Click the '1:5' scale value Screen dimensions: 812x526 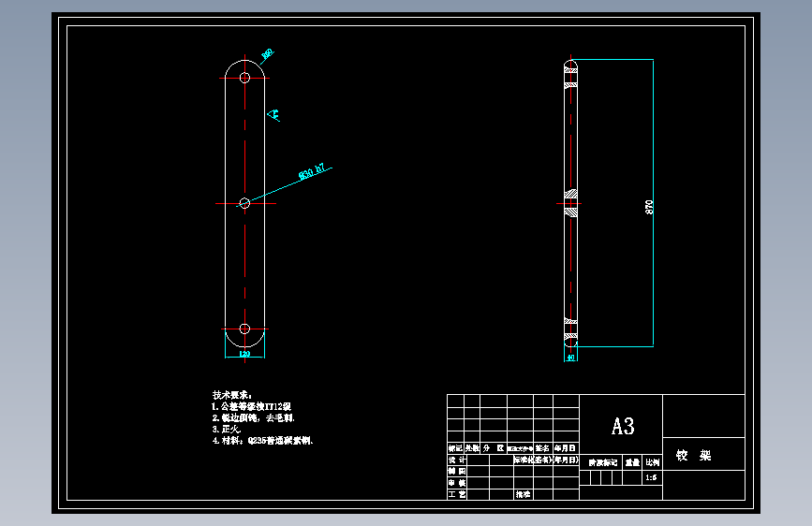[651, 478]
